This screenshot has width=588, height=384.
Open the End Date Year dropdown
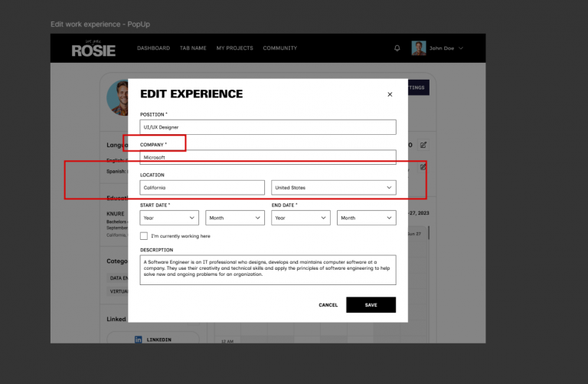click(301, 218)
